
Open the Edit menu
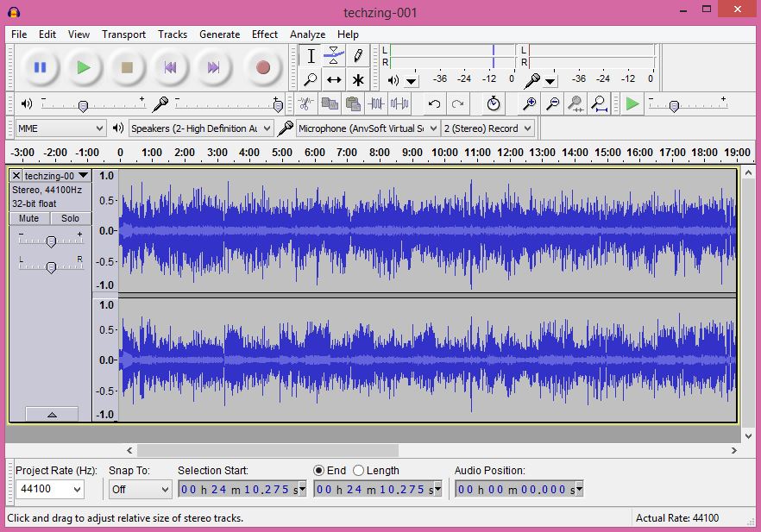click(47, 34)
